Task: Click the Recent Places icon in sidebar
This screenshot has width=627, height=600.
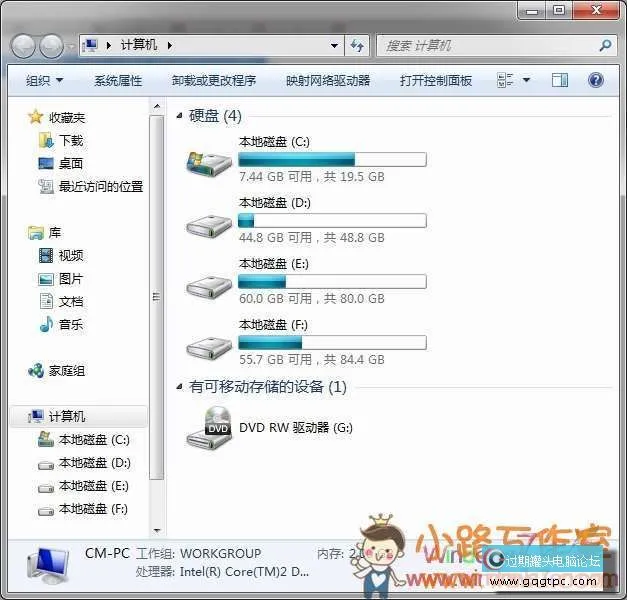Action: (x=46, y=186)
